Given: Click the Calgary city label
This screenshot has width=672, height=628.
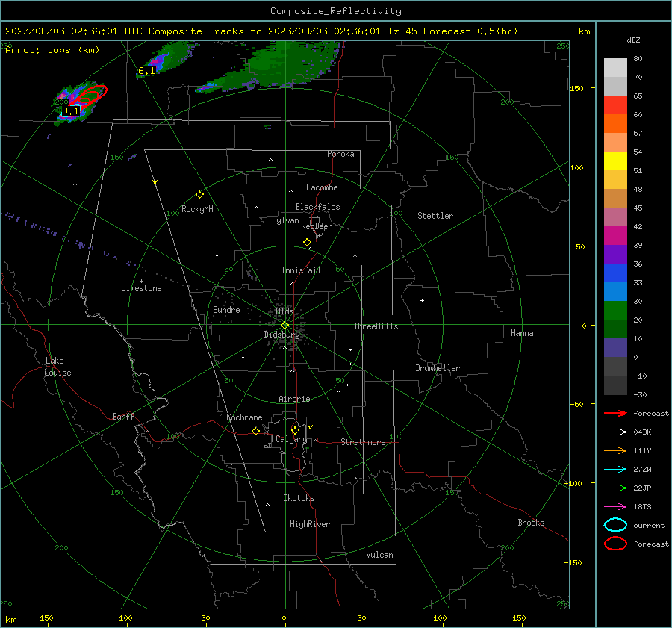Looking at the screenshot, I should 291,439.
